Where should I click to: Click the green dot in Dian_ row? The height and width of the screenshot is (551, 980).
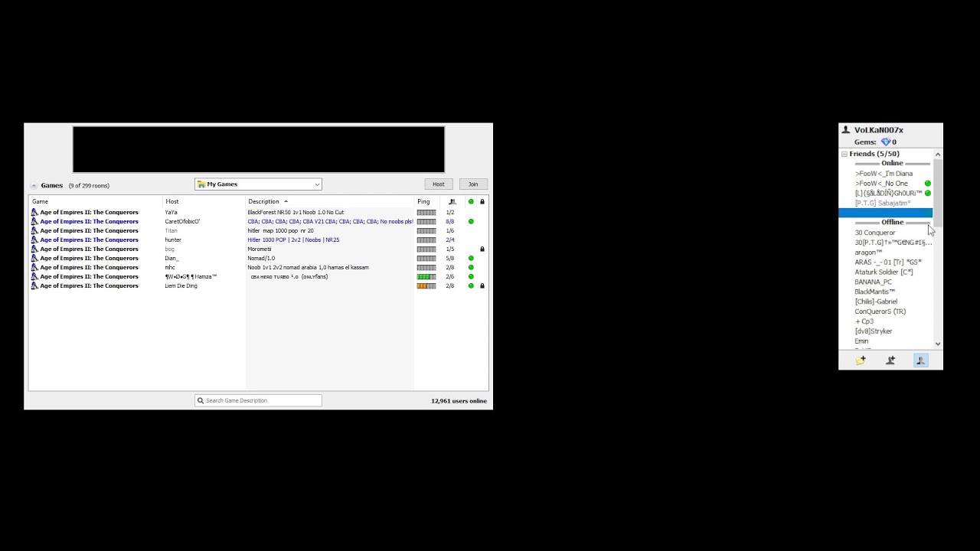471,258
